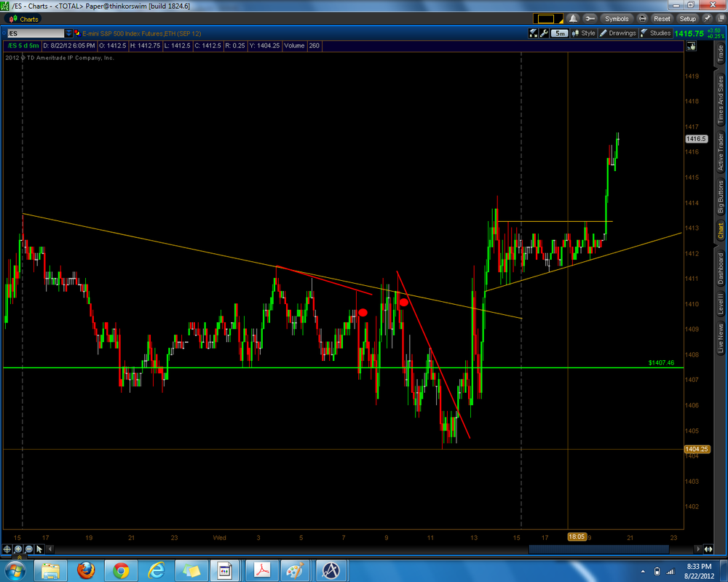728x582 pixels.
Task: Click the Reset button
Action: point(662,19)
